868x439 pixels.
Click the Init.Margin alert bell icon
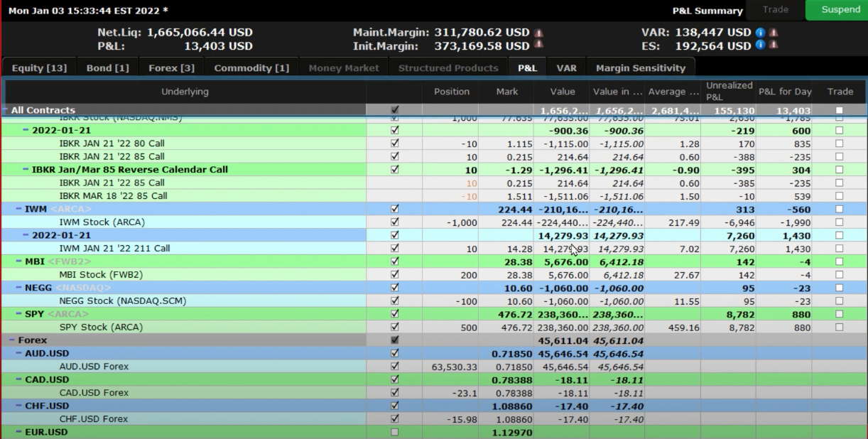(538, 45)
